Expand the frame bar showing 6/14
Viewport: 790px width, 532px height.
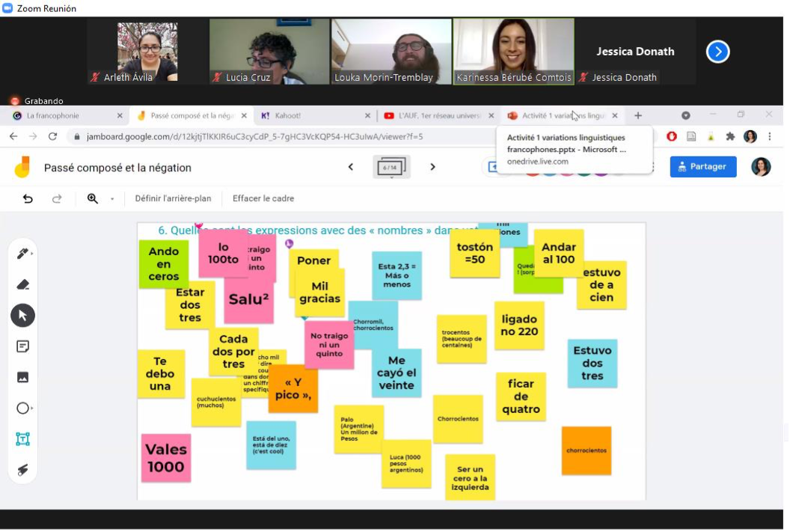tap(391, 168)
